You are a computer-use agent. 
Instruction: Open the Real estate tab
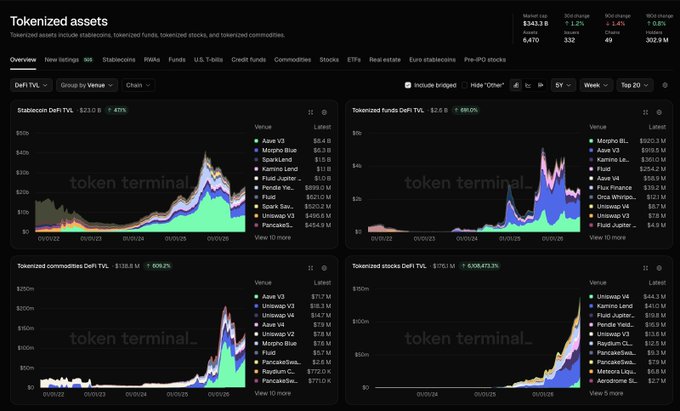click(385, 60)
